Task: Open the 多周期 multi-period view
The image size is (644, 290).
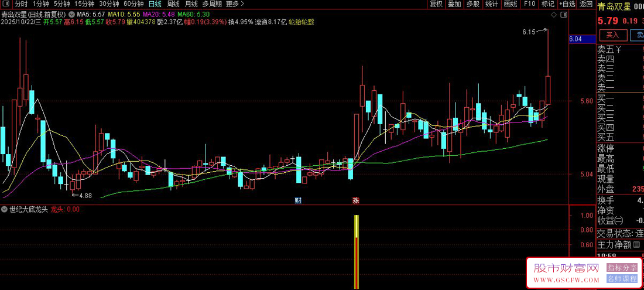Action: 212,4
